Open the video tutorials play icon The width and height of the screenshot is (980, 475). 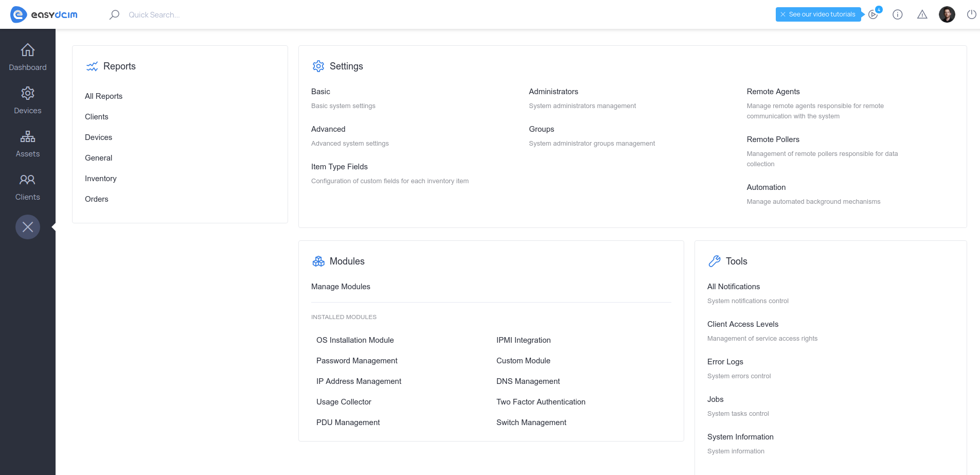(x=873, y=14)
